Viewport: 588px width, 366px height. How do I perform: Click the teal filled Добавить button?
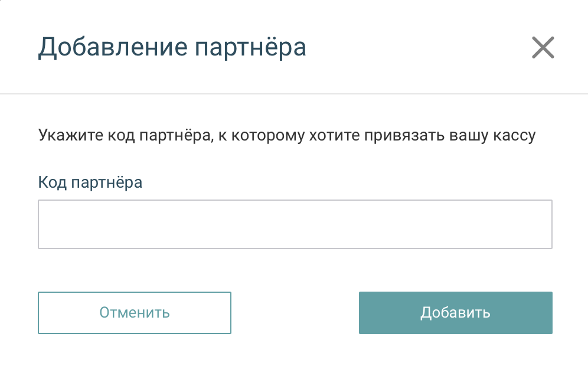click(455, 313)
